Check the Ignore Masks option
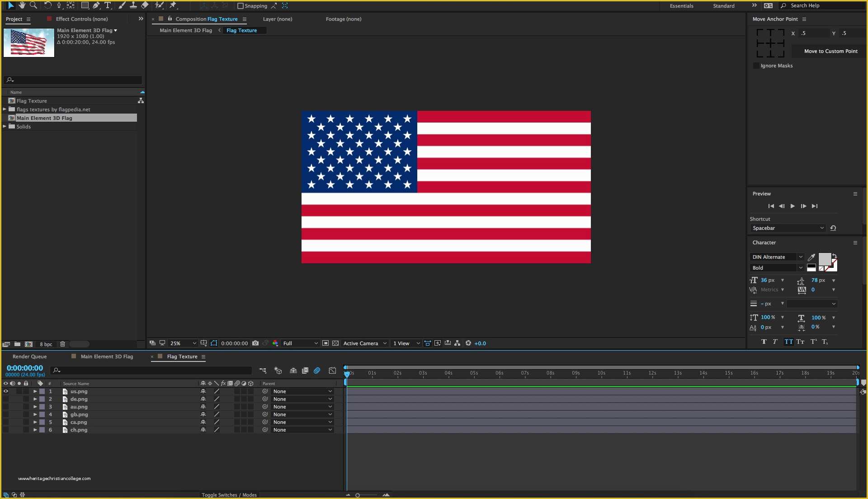The height and width of the screenshot is (499, 868). (x=756, y=66)
